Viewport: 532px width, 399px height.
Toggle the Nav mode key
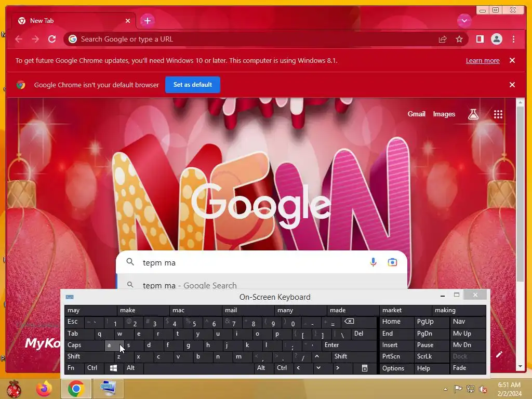point(468,322)
